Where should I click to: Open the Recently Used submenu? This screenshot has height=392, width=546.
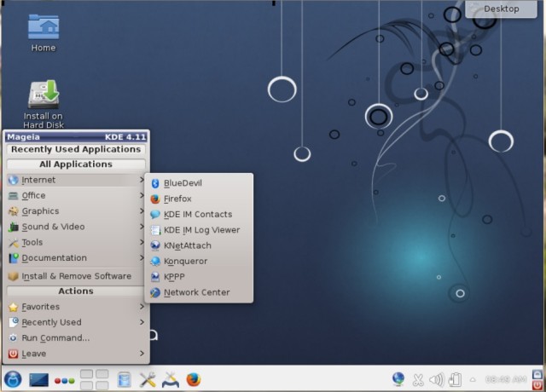(76, 322)
